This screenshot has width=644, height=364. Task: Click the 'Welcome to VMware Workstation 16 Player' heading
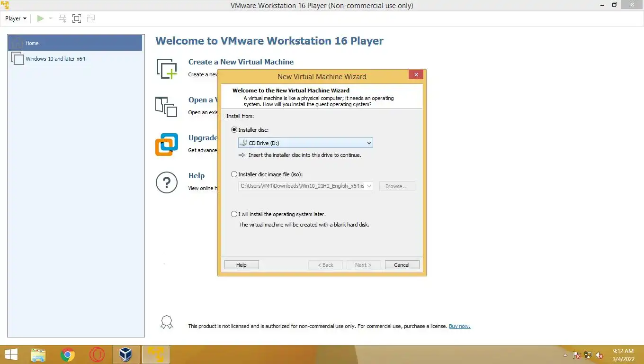tap(269, 41)
